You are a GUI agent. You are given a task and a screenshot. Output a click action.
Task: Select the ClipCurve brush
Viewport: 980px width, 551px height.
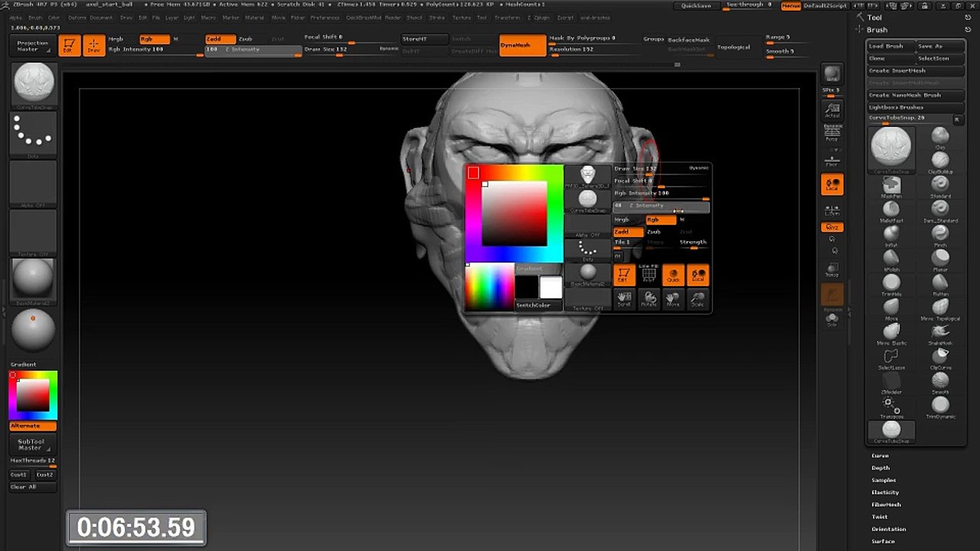[x=940, y=357]
